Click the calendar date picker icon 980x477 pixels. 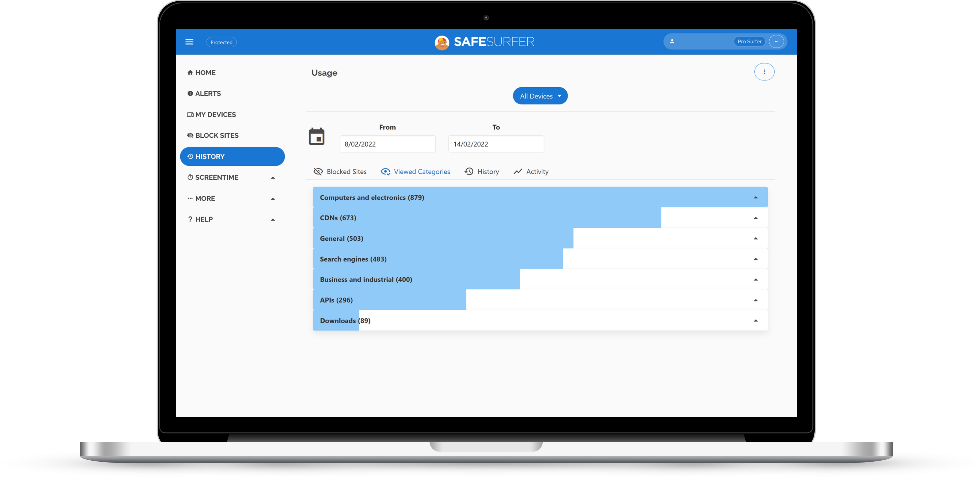[x=317, y=136]
